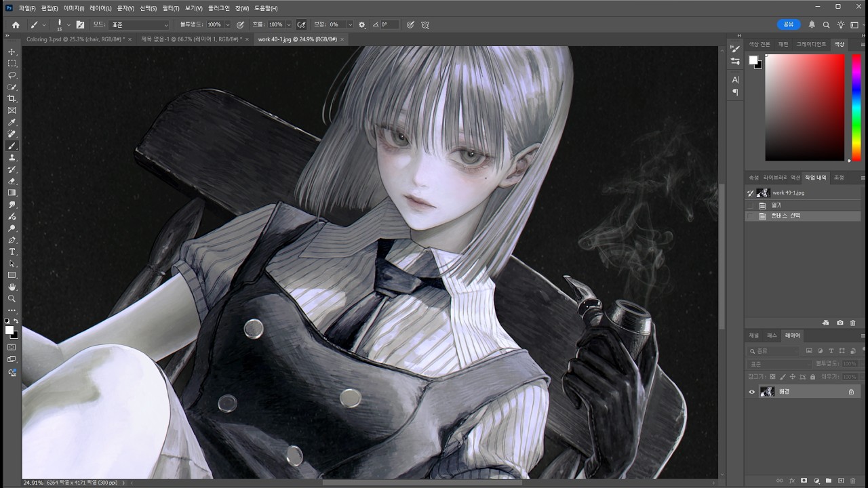Image resolution: width=868 pixels, height=488 pixels.
Task: Expand the 흐름 flow slider dropdown
Action: point(288,24)
